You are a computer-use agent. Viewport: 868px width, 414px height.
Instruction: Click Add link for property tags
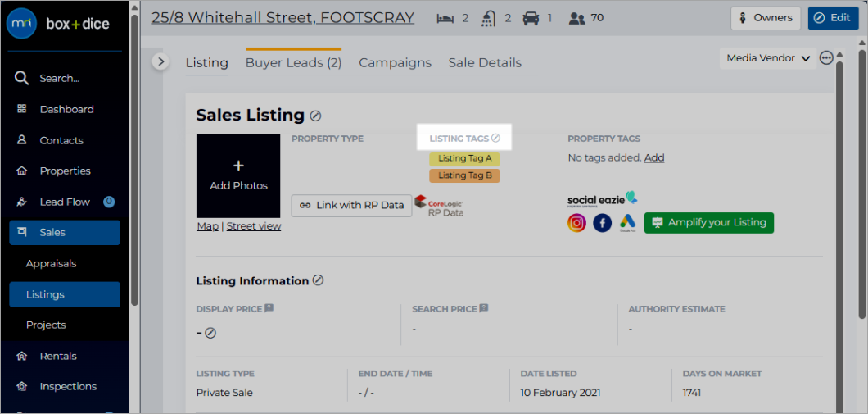click(x=654, y=158)
